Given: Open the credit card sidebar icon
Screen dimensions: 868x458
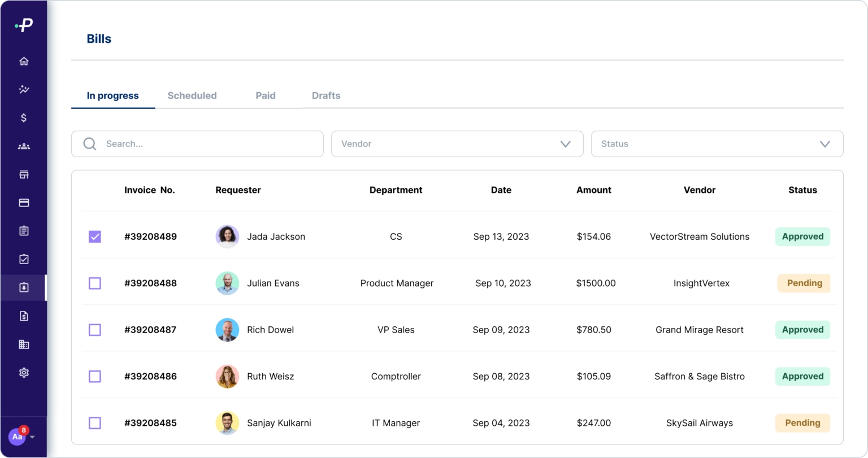Looking at the screenshot, I should (x=24, y=203).
